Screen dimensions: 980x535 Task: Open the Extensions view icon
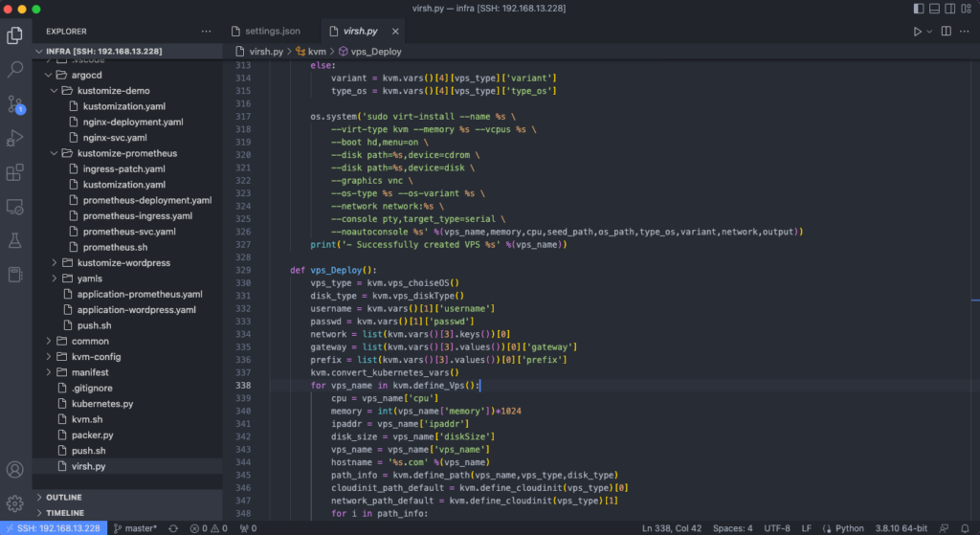pyautogui.click(x=15, y=172)
